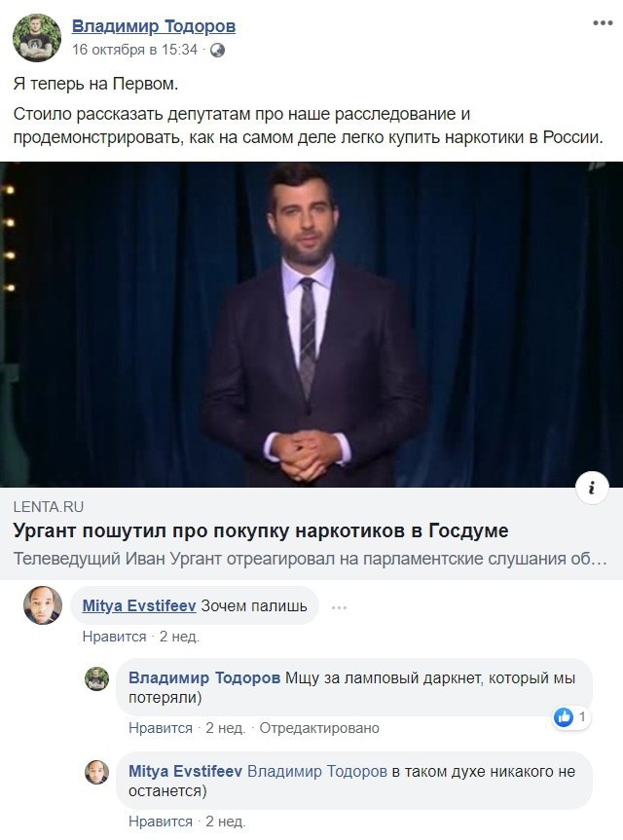The image size is (623, 840).
Task: Like the 'Мщу за ламповый даркнет' reply
Action: 161,728
